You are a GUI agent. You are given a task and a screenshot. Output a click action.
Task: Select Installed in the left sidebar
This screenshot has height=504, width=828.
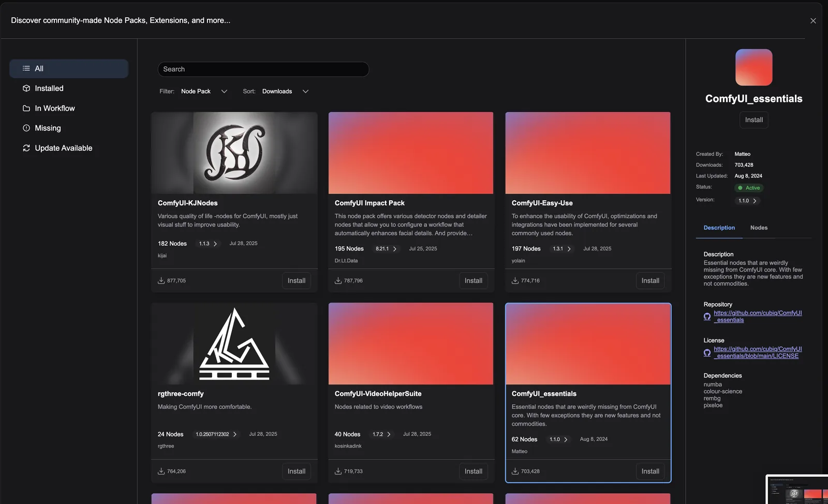click(69, 88)
